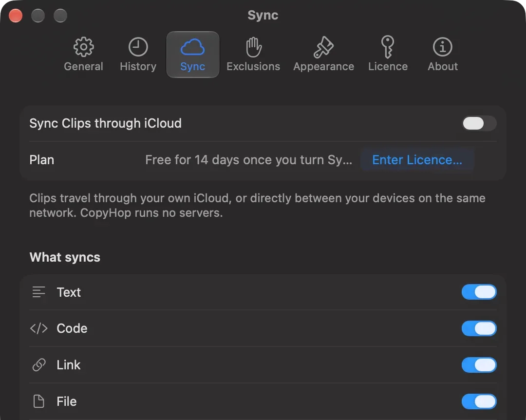This screenshot has height=420, width=526.
Task: Click the Code brackets icon
Action: coord(39,328)
